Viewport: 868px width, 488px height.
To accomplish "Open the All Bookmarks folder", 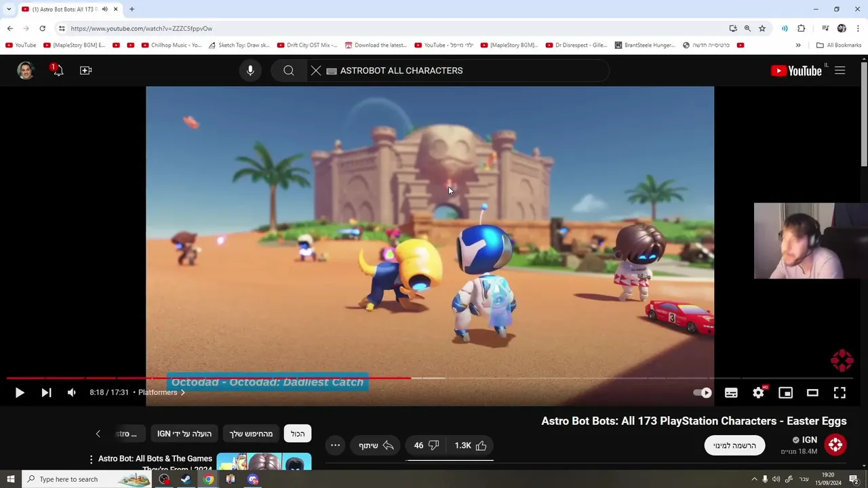I will 839,45.
